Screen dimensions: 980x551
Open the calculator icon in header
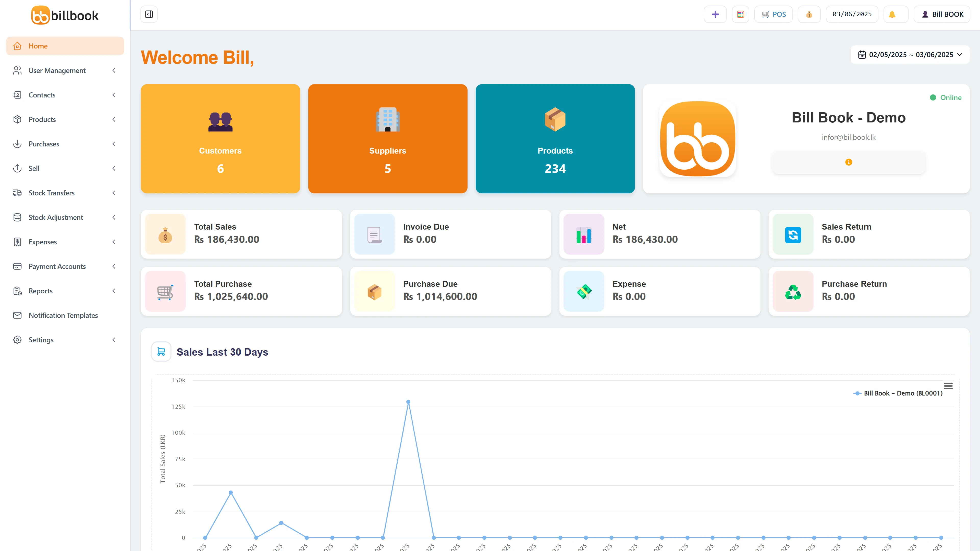(x=740, y=15)
